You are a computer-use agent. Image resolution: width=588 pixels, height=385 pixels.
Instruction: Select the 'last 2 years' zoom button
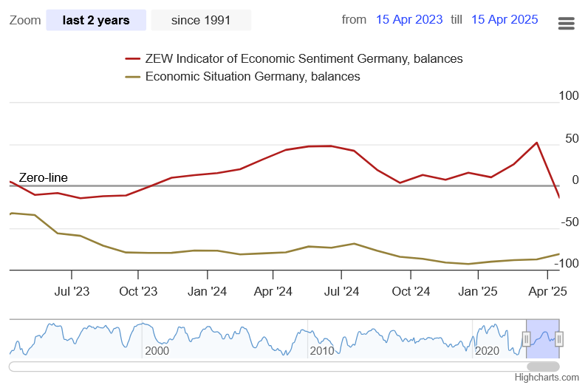click(96, 20)
